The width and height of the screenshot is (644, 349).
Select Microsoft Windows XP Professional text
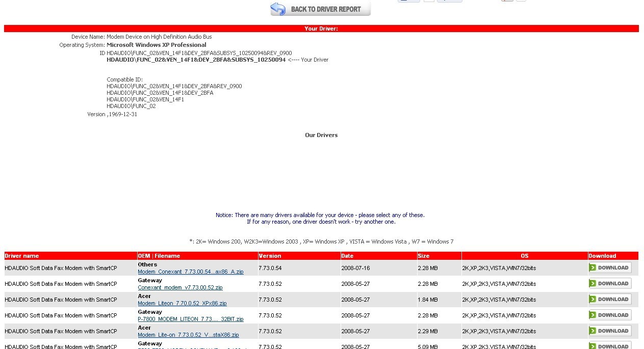pos(157,45)
